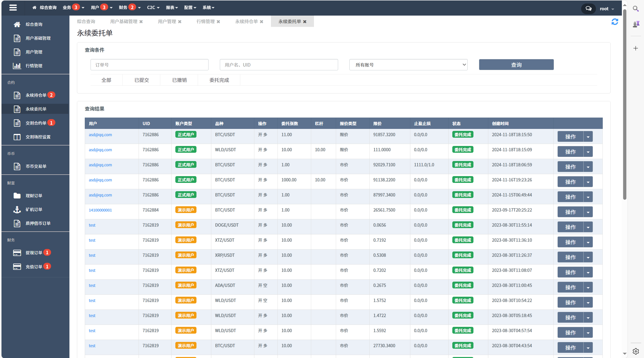Click the 全部 filter toggle
Image resolution: width=644 pixels, height=358 pixels.
[105, 80]
